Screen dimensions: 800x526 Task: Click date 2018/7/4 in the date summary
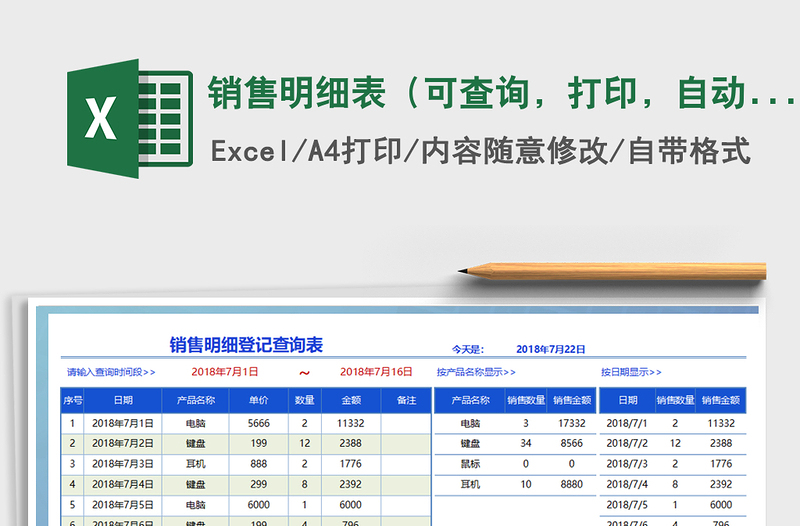627,484
